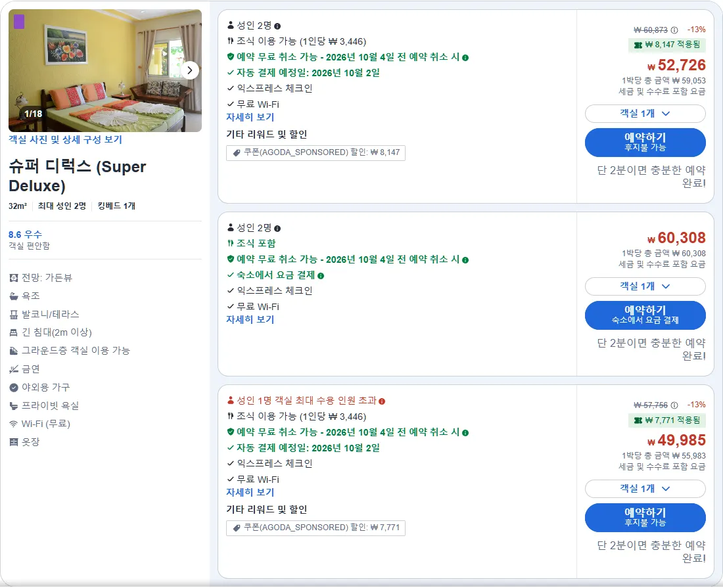Open 객실 1개 dropdown in ₩49,985 offer
This screenshot has height=588, width=723.
pos(645,488)
